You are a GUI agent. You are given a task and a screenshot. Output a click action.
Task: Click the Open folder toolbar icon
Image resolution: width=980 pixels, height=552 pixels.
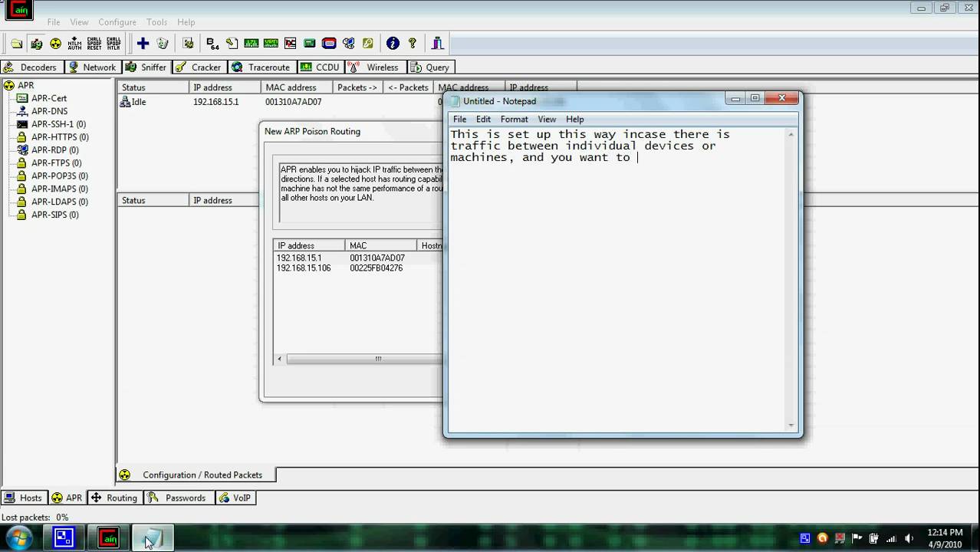(x=16, y=44)
